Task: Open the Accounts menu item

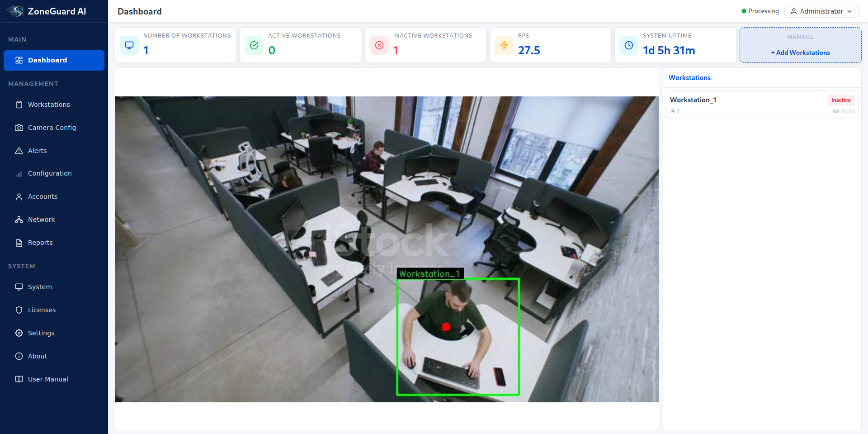Action: [54, 196]
